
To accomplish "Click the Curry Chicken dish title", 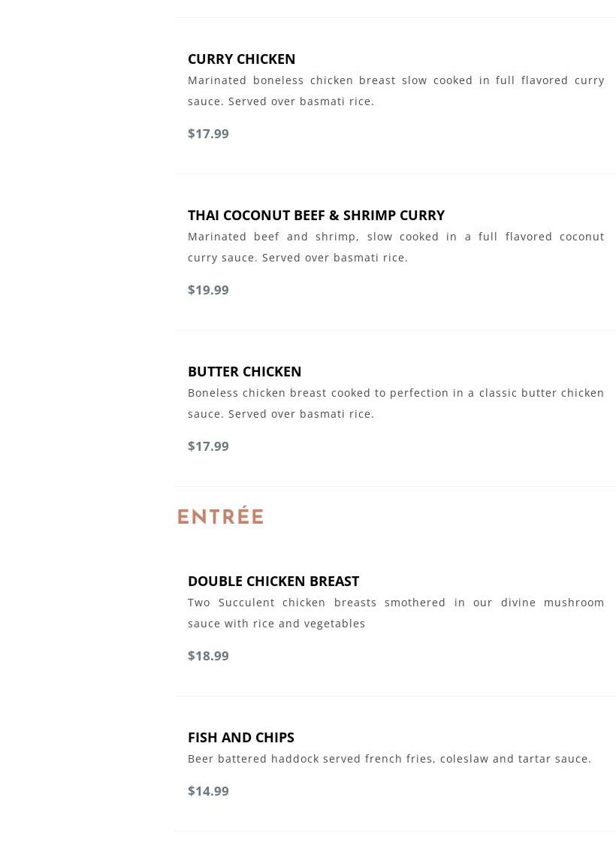I will 241,59.
